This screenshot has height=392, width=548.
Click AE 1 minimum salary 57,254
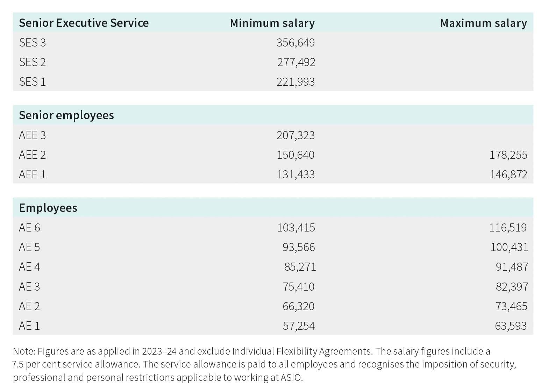[299, 326]
